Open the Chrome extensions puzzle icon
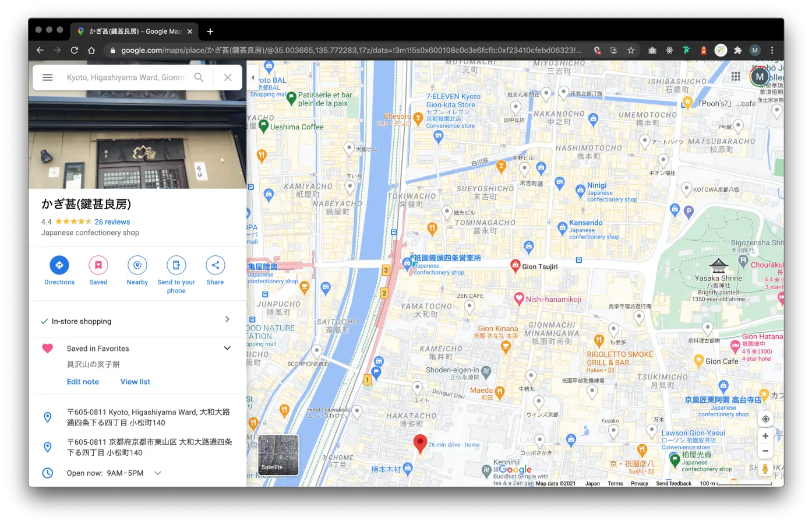The width and height of the screenshot is (812, 524). 738,50
